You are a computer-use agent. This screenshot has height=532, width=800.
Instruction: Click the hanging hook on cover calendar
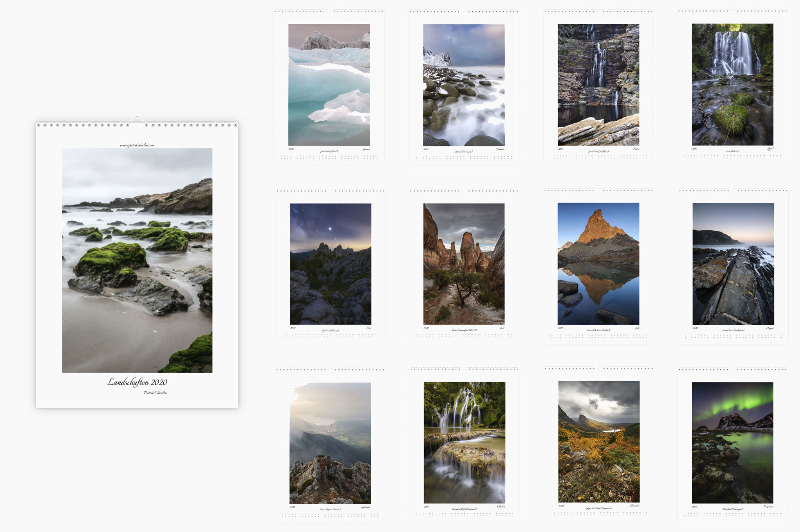(137, 118)
